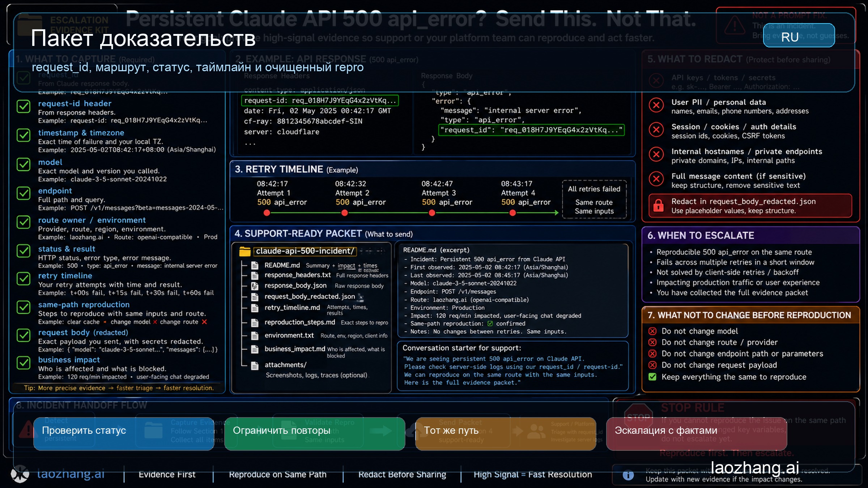
Task: Click the Redact Before Sharing footer label
Action: (402, 474)
